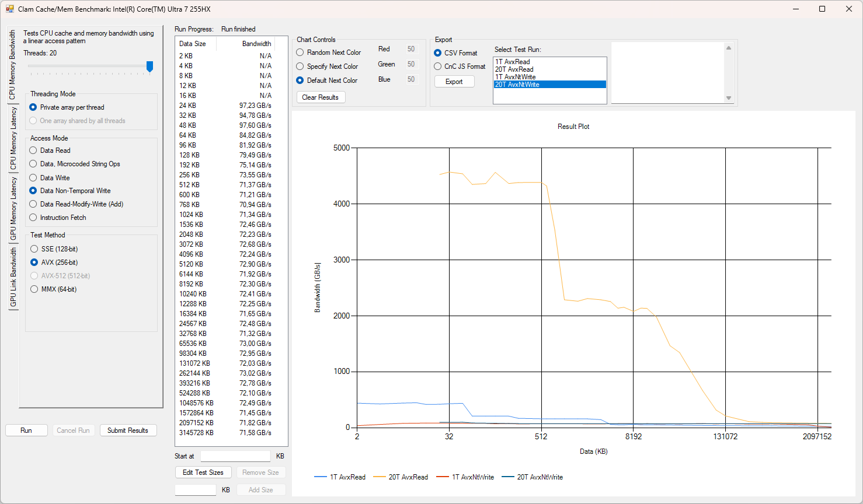This screenshot has width=863, height=504.
Task: Open GPU Link Bandwidth tab
Action: point(13,278)
